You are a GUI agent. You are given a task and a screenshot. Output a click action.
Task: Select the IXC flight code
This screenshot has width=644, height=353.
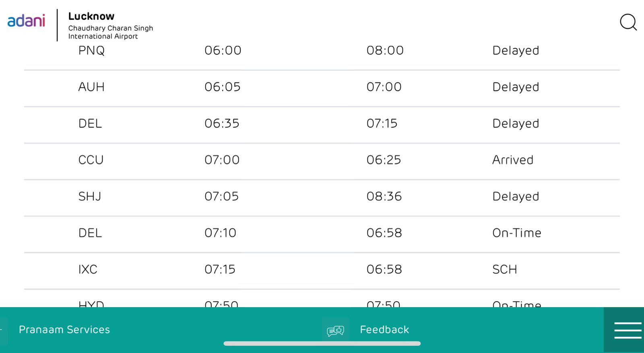88,269
